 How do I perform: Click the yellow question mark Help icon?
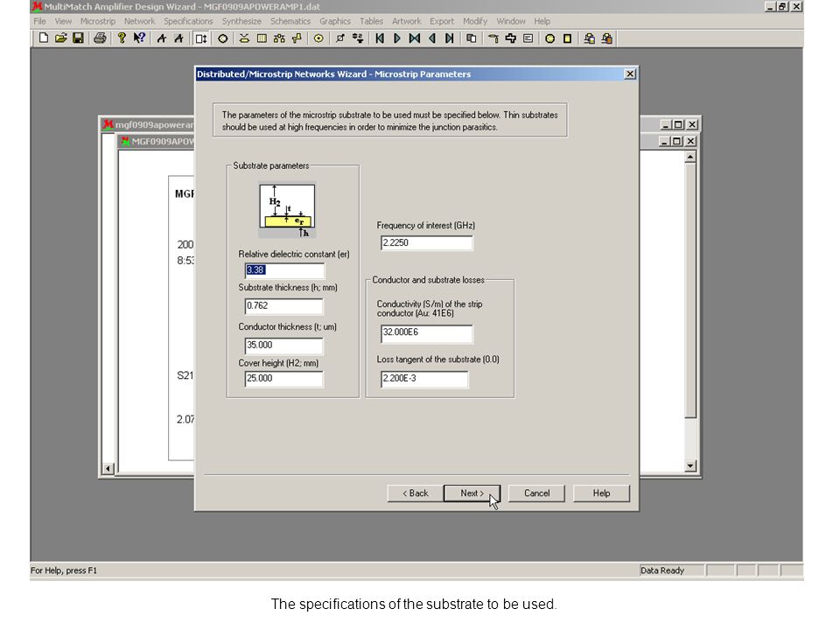(x=122, y=38)
